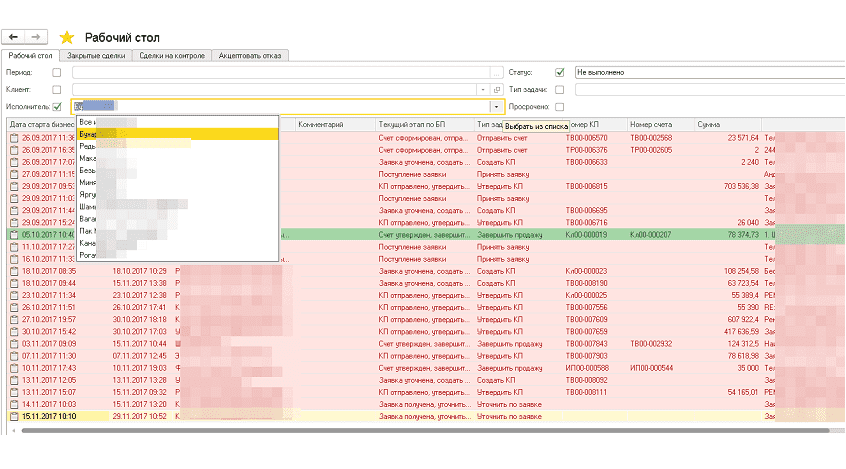Enable the Клиент filter checkbox

point(57,90)
